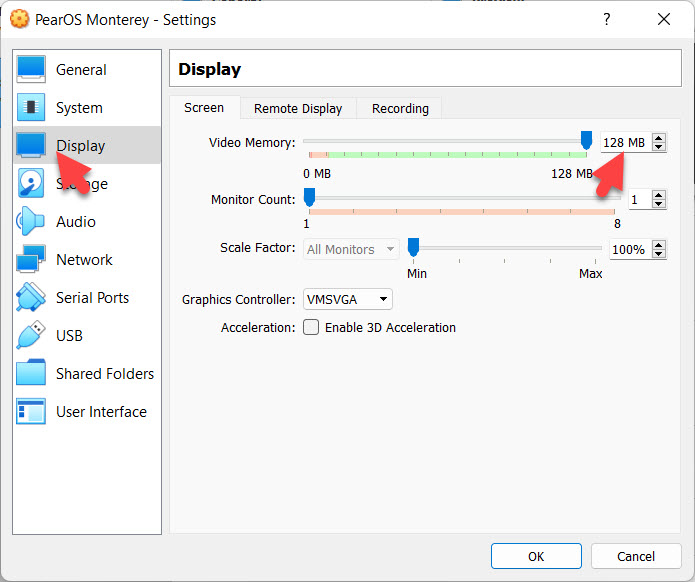
Task: Select the Shared Folders folder icon
Action: pos(31,373)
